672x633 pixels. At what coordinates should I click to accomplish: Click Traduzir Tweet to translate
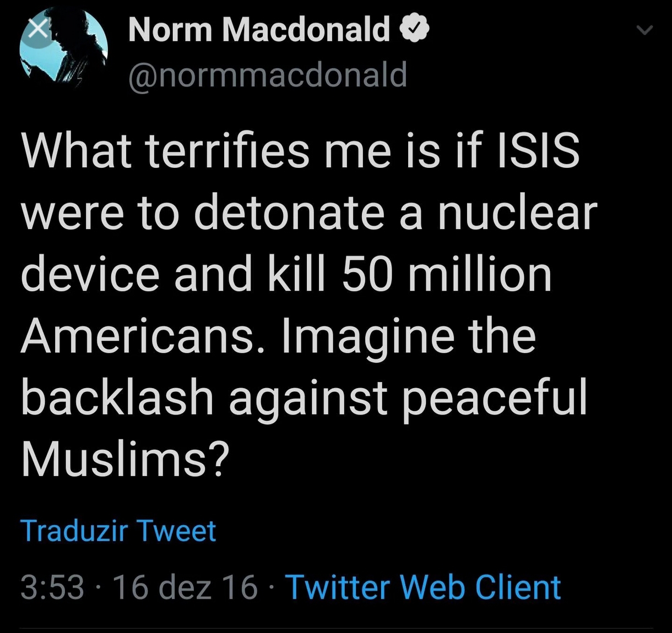[118, 531]
